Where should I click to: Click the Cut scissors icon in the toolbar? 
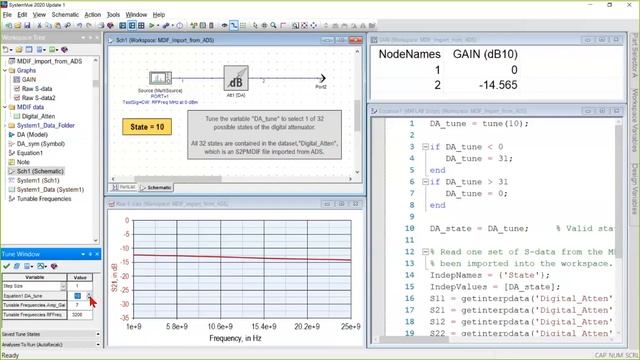tap(39, 25)
